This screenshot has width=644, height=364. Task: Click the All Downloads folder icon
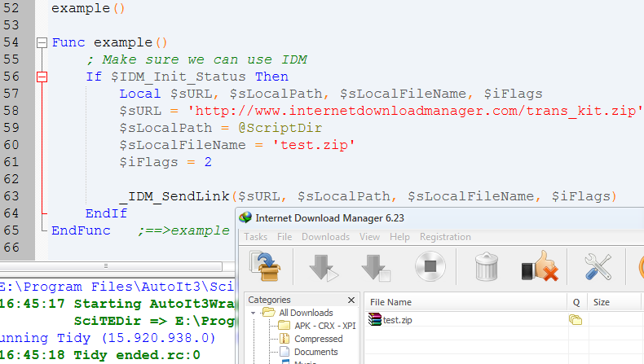[x=269, y=313]
